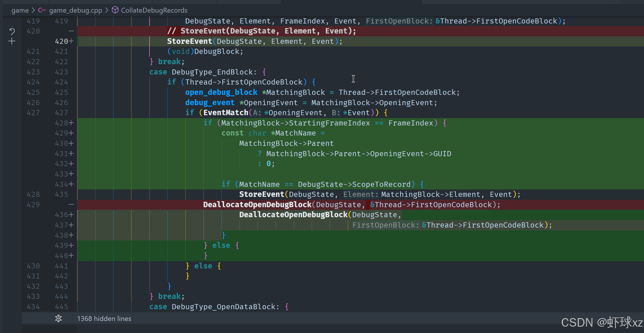Viewport: 644px width, 333px height.
Task: Click the removed DeallocateOpenDebugBlock call on line 429
Action: click(x=257, y=205)
